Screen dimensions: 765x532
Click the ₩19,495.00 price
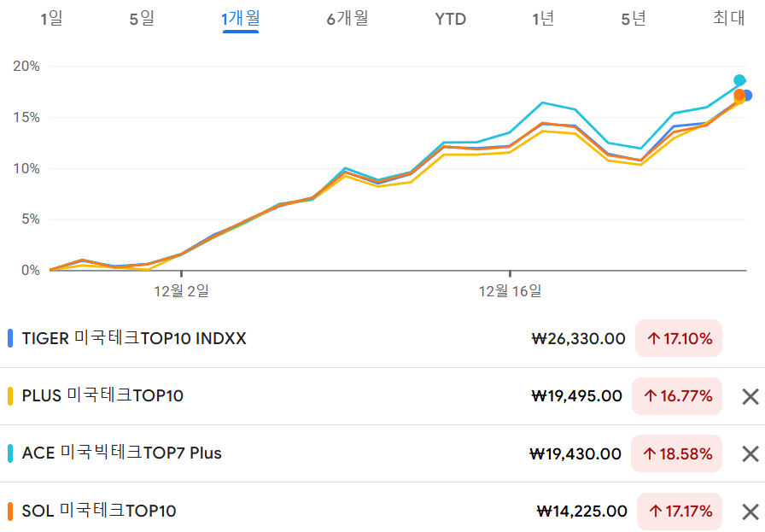(x=576, y=396)
